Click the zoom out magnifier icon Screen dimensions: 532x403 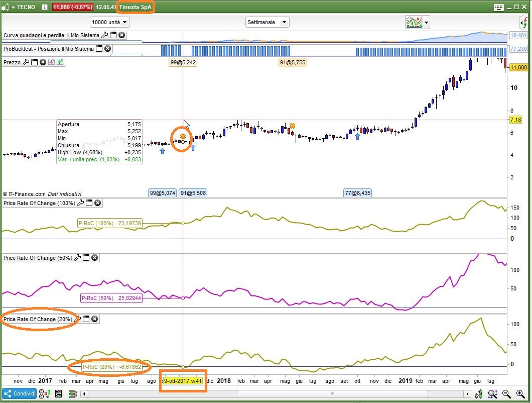pyautogui.click(x=506, y=394)
